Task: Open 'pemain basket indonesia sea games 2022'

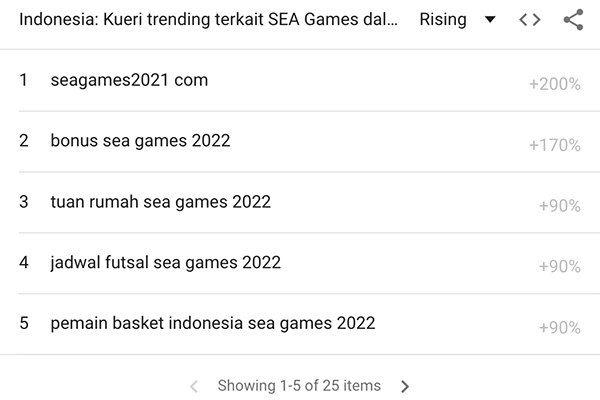Action: [x=212, y=324]
